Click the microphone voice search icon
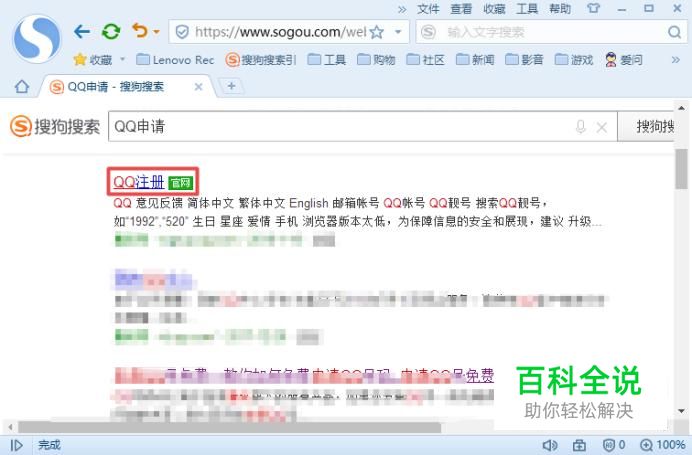 click(x=580, y=127)
